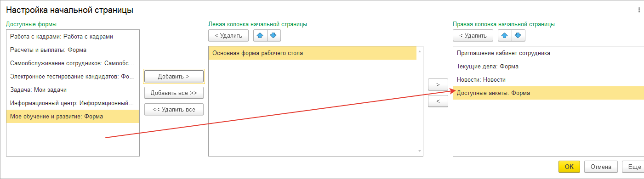Click left column list scroll-down arrow

pos(420,151)
